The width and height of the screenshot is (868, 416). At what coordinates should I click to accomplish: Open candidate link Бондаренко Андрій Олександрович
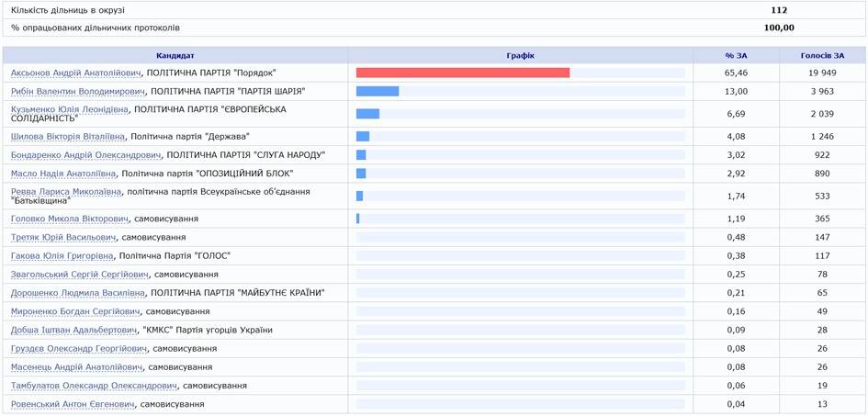tap(86, 155)
